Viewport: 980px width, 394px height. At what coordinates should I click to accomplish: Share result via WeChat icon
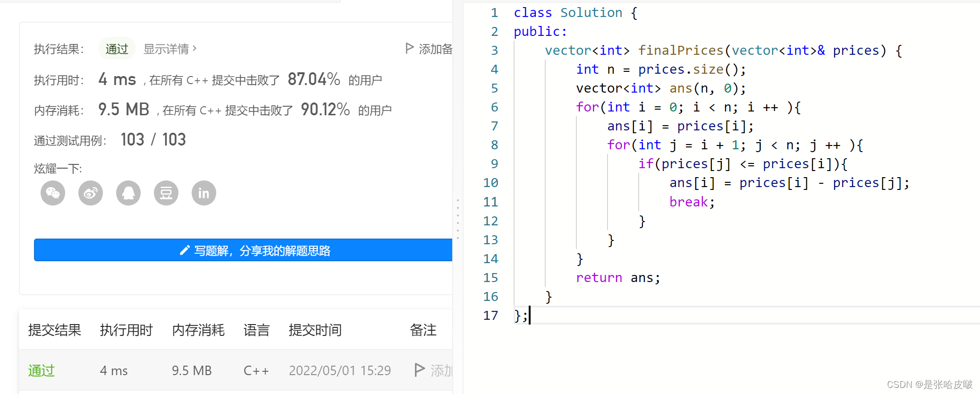53,193
